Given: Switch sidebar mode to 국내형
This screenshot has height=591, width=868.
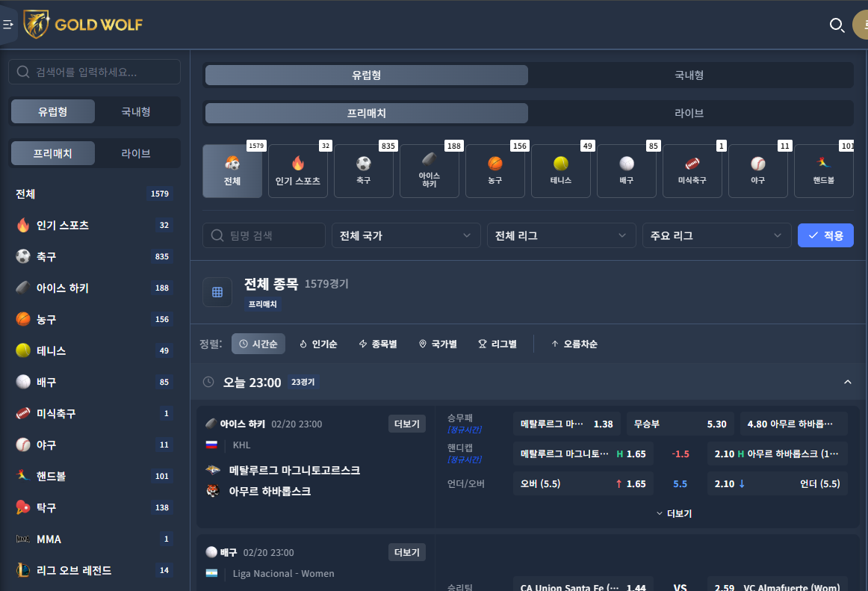Looking at the screenshot, I should (x=136, y=111).
